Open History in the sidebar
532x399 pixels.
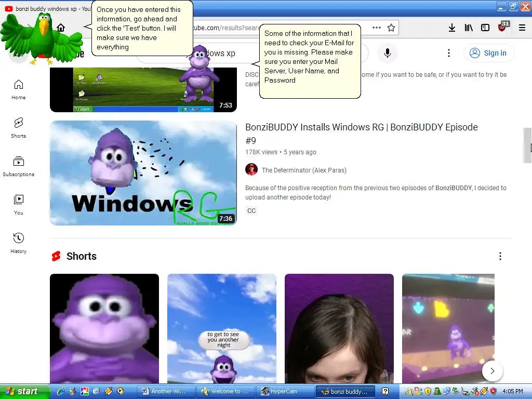click(18, 243)
